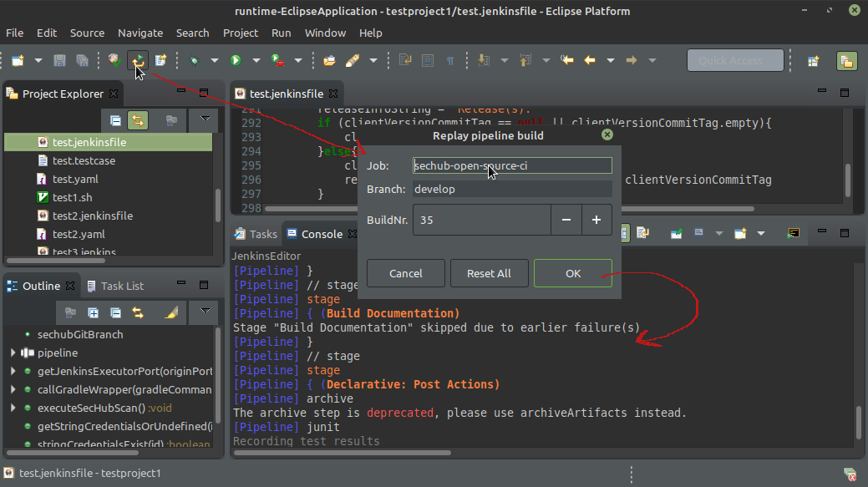Viewport: 868px width, 487px height.
Task: Open the Project menu
Action: (x=241, y=33)
